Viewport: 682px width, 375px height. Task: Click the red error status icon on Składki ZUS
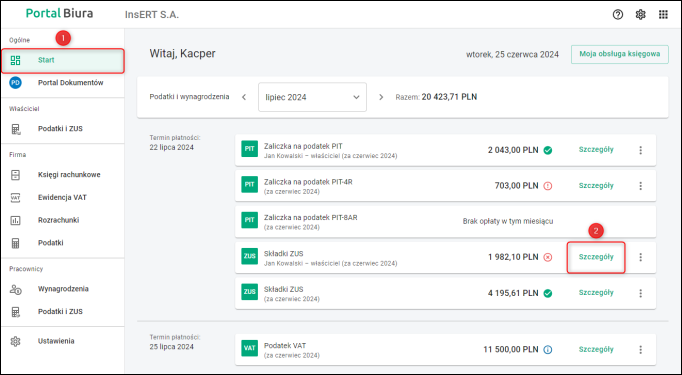click(x=548, y=257)
